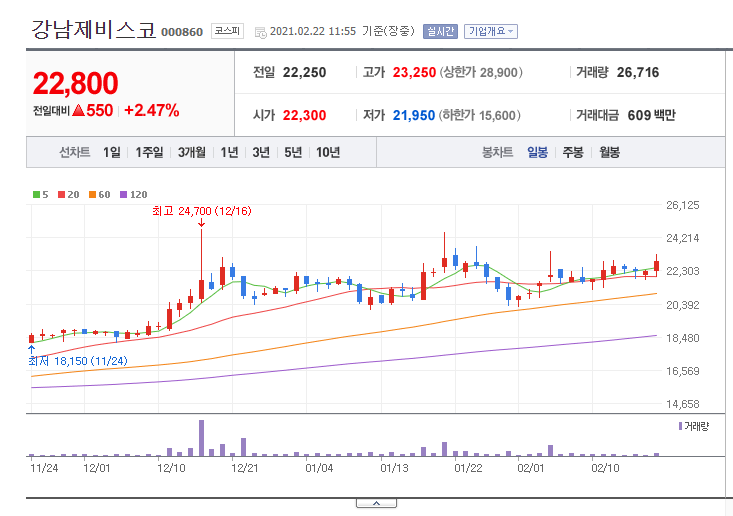This screenshot has height=516, width=733.
Task: Click the 26,125 price axis label
Action: (683, 205)
